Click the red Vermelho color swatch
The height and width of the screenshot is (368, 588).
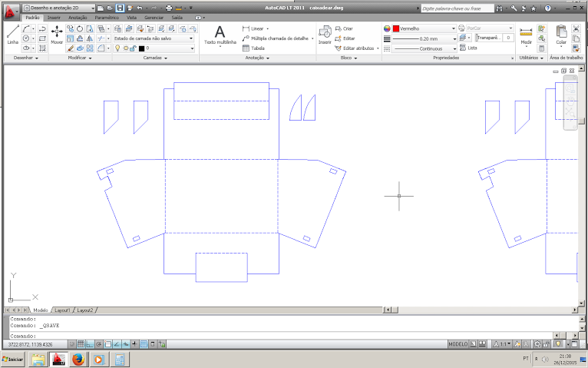[396, 28]
